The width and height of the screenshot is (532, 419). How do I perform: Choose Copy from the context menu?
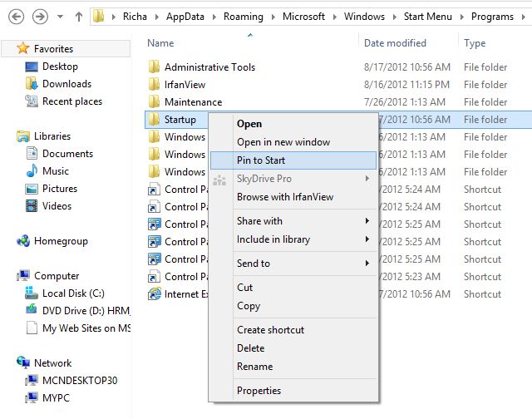click(x=293, y=306)
